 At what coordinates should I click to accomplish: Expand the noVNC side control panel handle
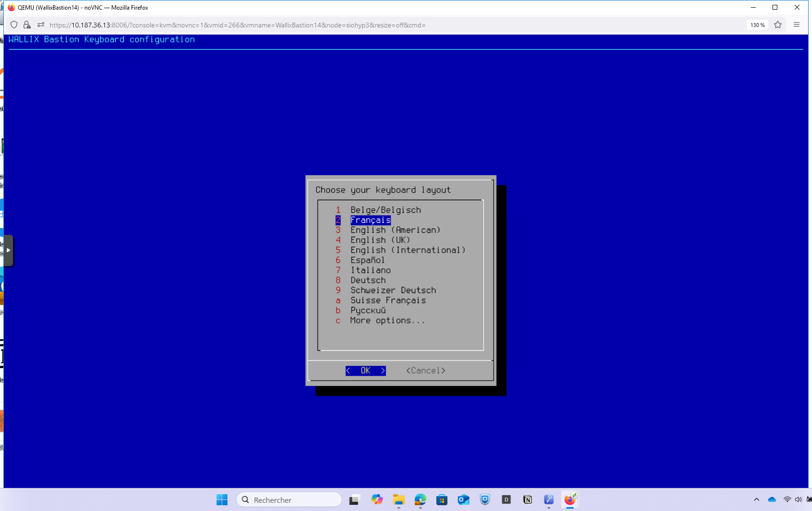tap(8, 250)
